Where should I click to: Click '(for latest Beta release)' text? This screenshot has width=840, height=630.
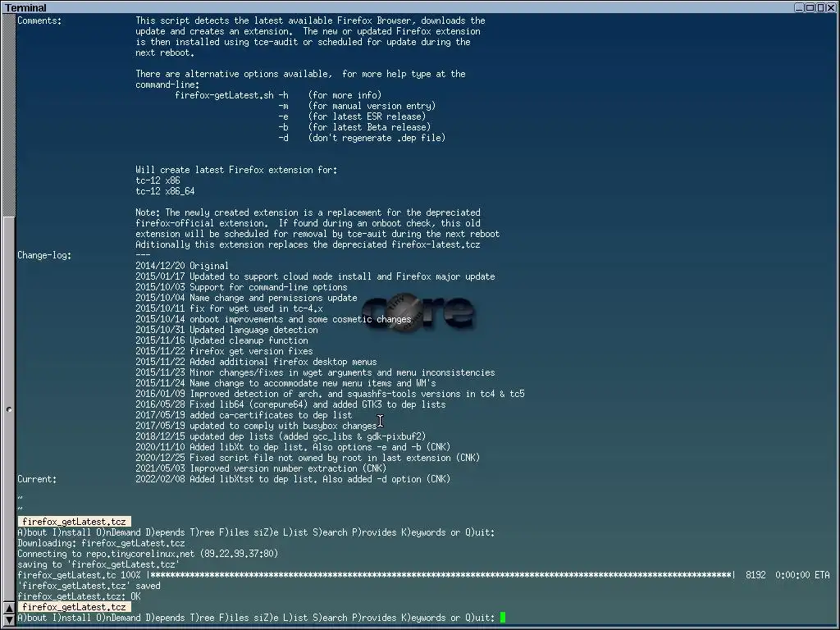coord(370,127)
